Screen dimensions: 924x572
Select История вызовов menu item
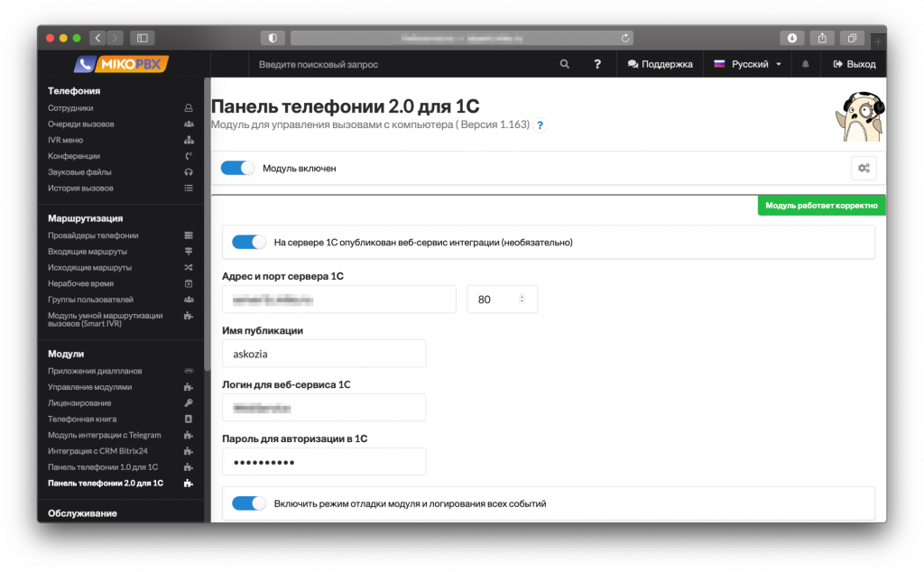coord(80,188)
